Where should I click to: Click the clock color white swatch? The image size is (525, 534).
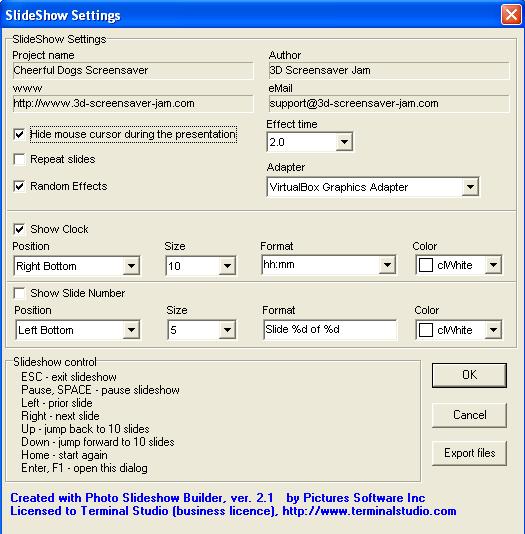point(426,265)
